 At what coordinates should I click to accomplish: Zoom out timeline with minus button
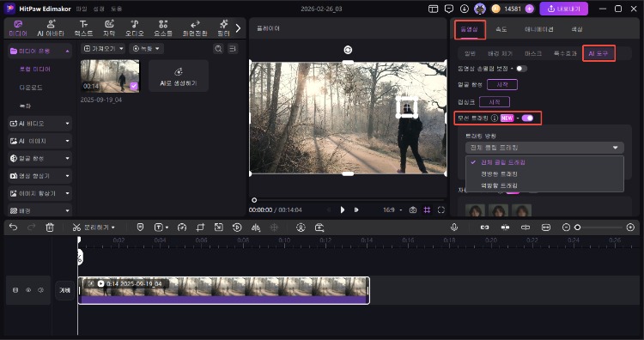pyautogui.click(x=566, y=227)
